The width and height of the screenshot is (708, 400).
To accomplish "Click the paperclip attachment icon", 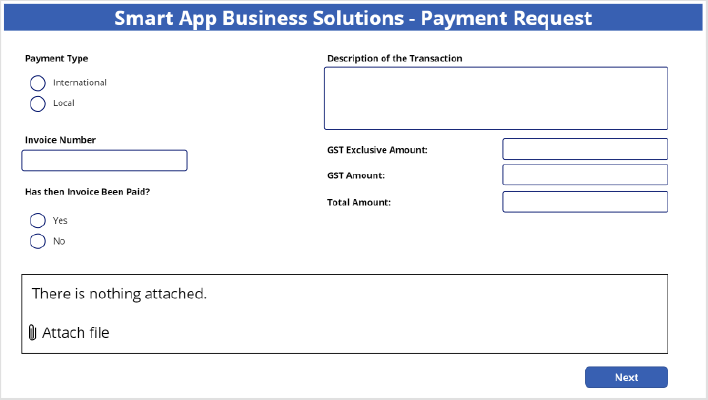I will 33,333.
